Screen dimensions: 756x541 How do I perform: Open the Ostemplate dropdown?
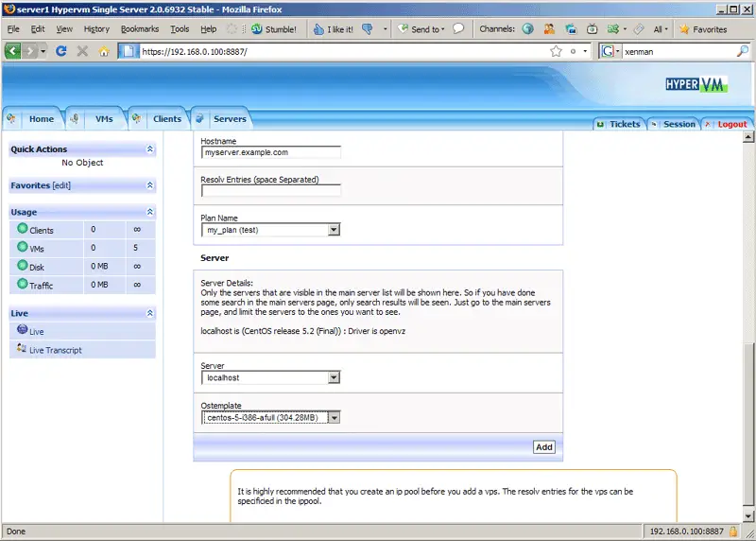click(270, 417)
